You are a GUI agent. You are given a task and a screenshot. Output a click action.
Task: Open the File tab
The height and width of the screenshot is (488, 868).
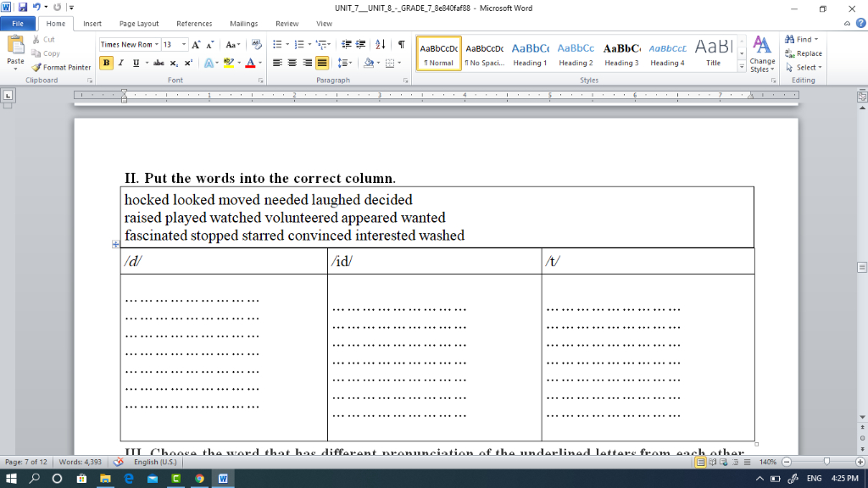click(x=18, y=24)
